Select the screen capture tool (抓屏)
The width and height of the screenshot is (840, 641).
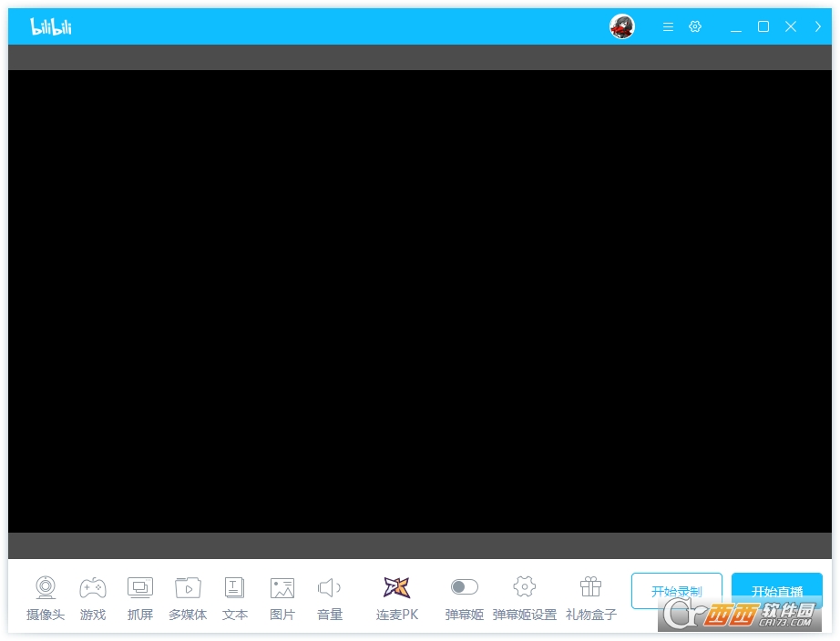click(139, 597)
